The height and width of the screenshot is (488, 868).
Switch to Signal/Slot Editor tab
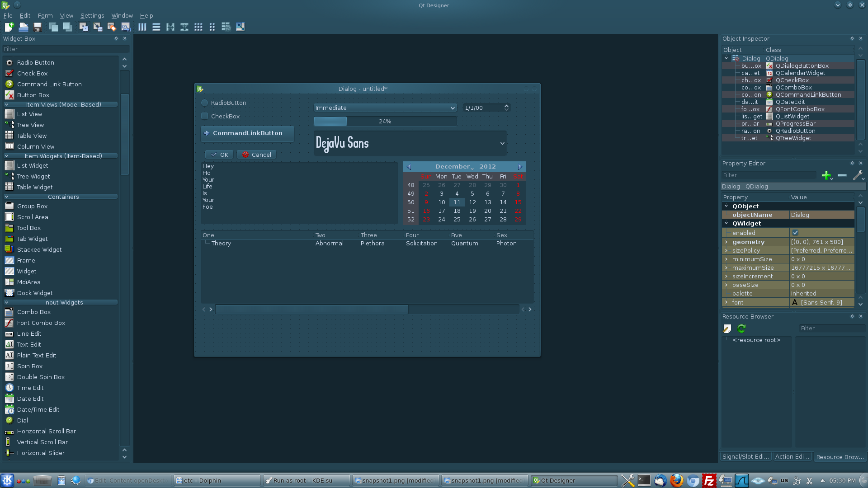tap(745, 457)
